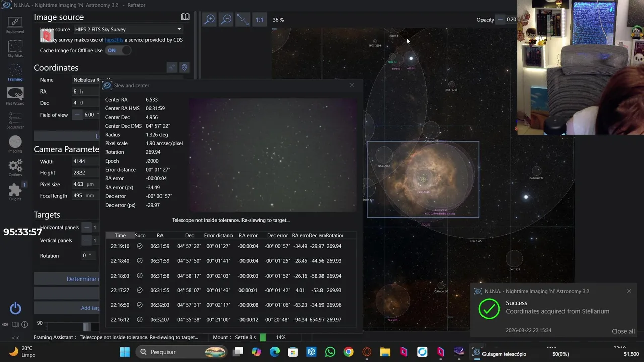The width and height of the screenshot is (644, 362).
Task: Switch to Guiagem telescópio taskbar window
Action: [500, 354]
